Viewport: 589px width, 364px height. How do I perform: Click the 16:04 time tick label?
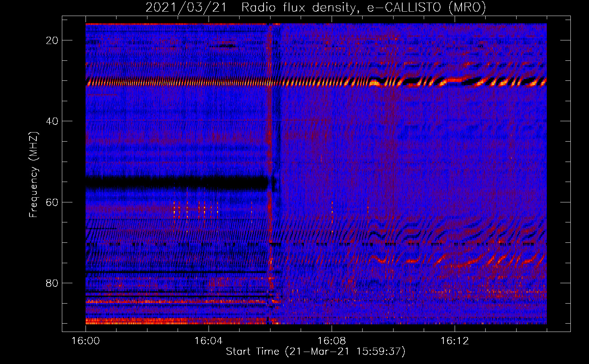209,341
